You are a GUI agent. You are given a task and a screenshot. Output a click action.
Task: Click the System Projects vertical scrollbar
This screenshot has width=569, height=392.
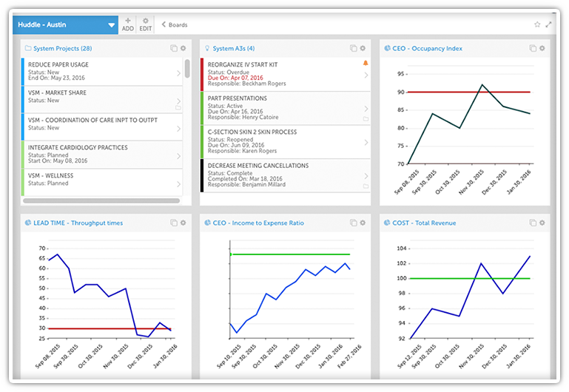tap(187, 69)
